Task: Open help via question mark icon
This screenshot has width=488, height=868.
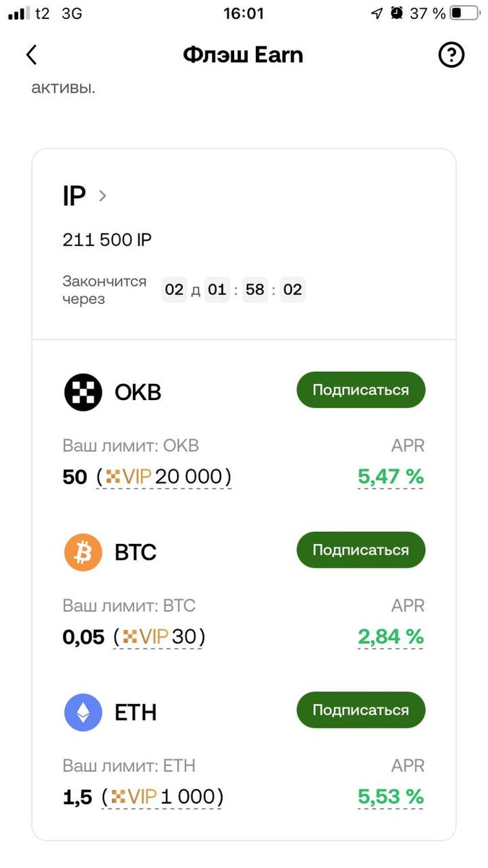Action: pos(451,55)
